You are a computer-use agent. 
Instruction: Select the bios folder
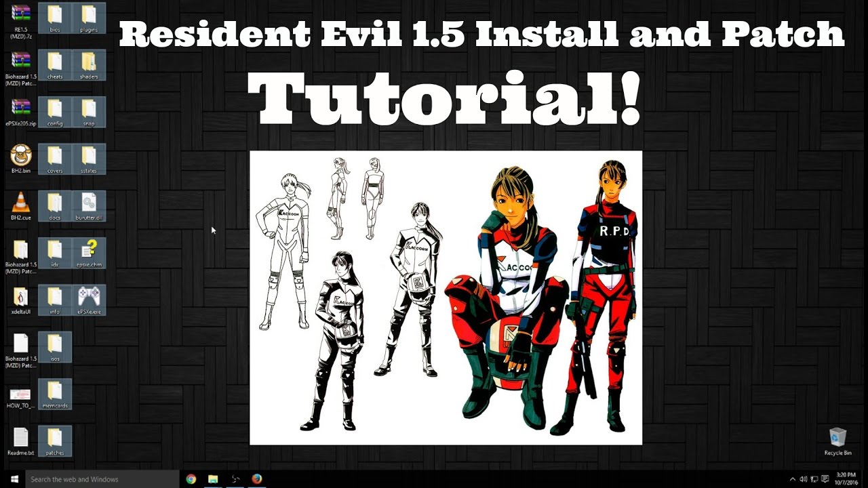click(55, 18)
